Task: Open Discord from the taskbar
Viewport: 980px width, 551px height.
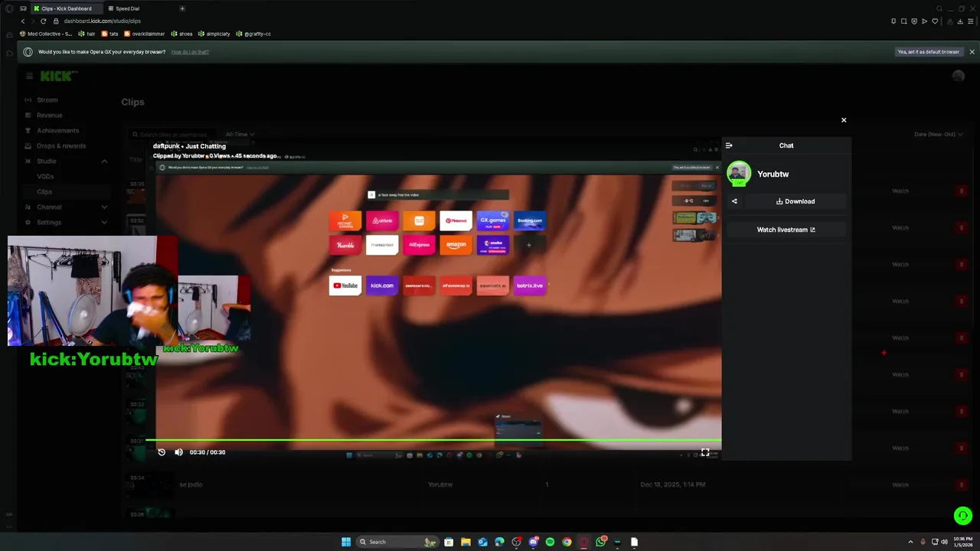Action: click(533, 542)
